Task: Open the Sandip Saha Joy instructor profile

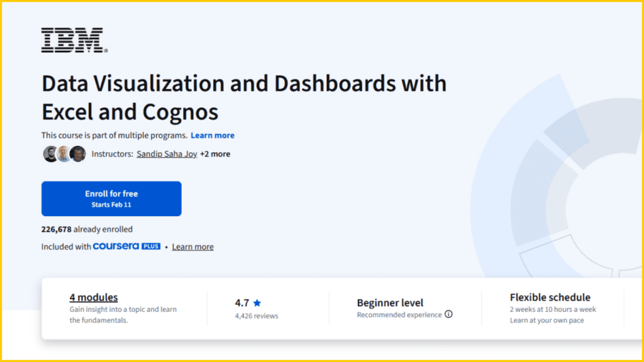Action: click(x=167, y=153)
